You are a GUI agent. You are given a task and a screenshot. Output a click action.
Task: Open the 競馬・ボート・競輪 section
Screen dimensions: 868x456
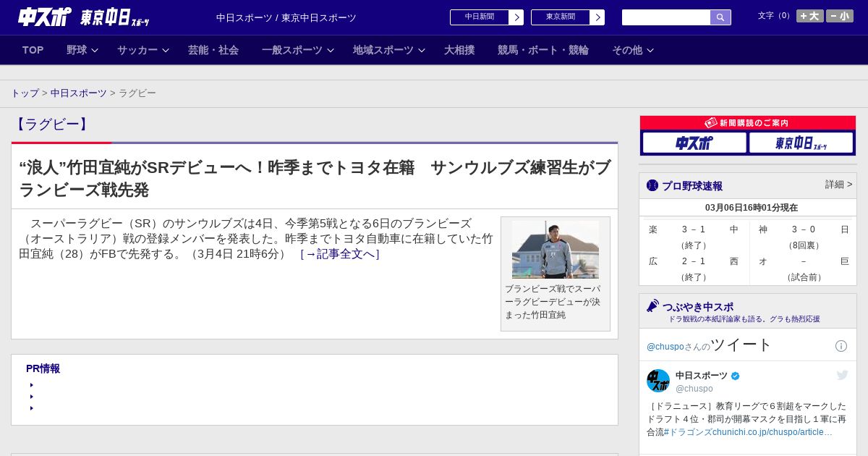pos(543,50)
